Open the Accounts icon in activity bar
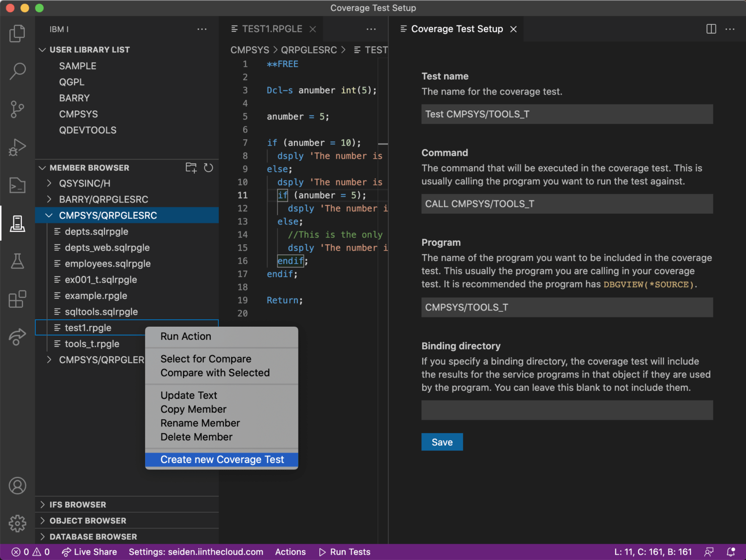The height and width of the screenshot is (560, 746). pos(17,485)
